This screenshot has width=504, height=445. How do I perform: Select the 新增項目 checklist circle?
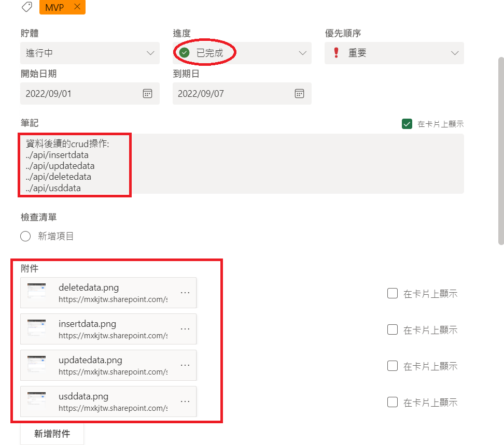coord(25,236)
